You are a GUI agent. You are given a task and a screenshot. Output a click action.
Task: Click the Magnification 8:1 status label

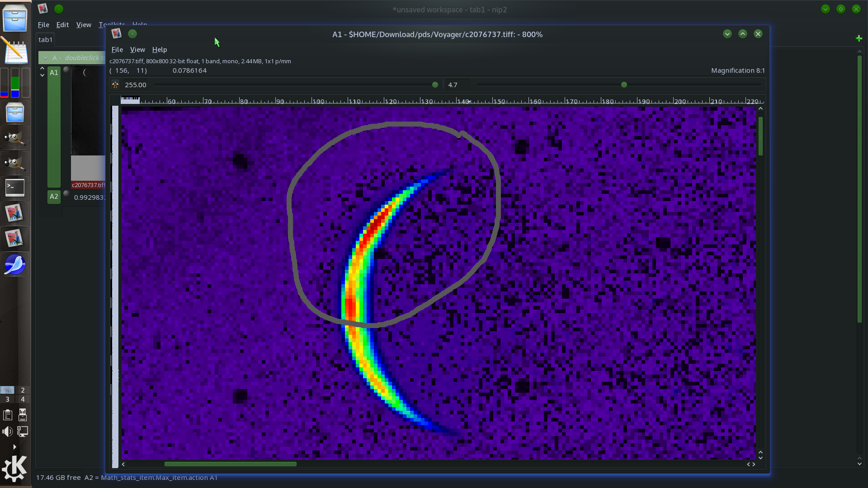click(x=738, y=70)
